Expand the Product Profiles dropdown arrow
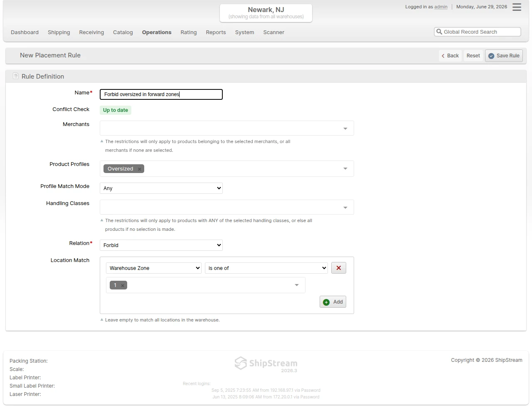The height and width of the screenshot is (408, 532). click(345, 168)
